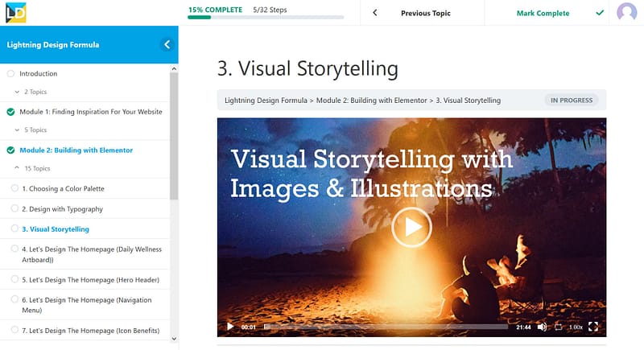
Task: Click the Mark Complete button
Action: click(x=543, y=13)
